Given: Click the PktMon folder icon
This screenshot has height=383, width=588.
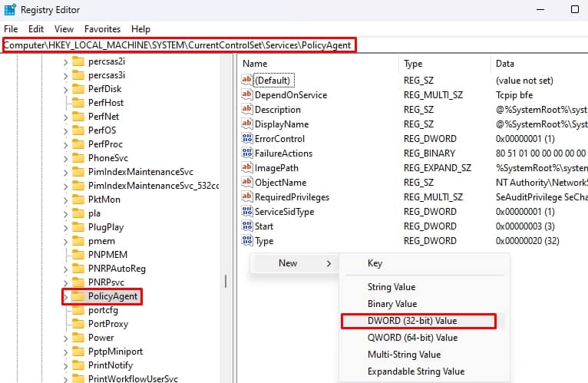Looking at the screenshot, I should [x=78, y=200].
